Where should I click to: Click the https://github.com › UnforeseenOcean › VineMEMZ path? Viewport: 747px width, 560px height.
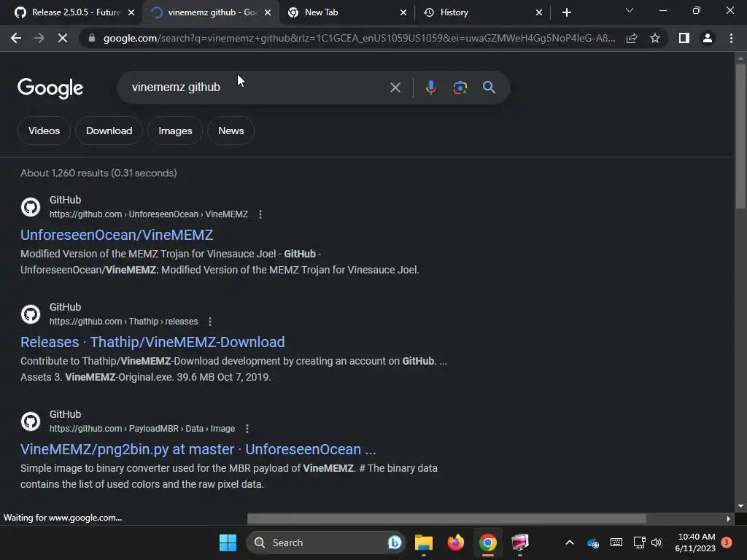pos(149,214)
